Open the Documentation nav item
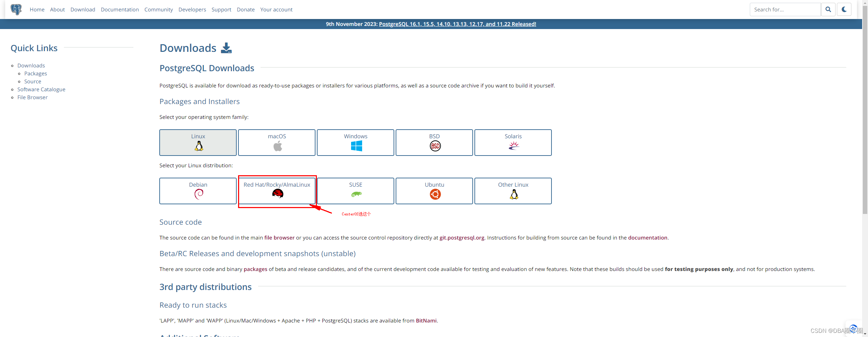Viewport: 868px width, 337px height. tap(120, 9)
